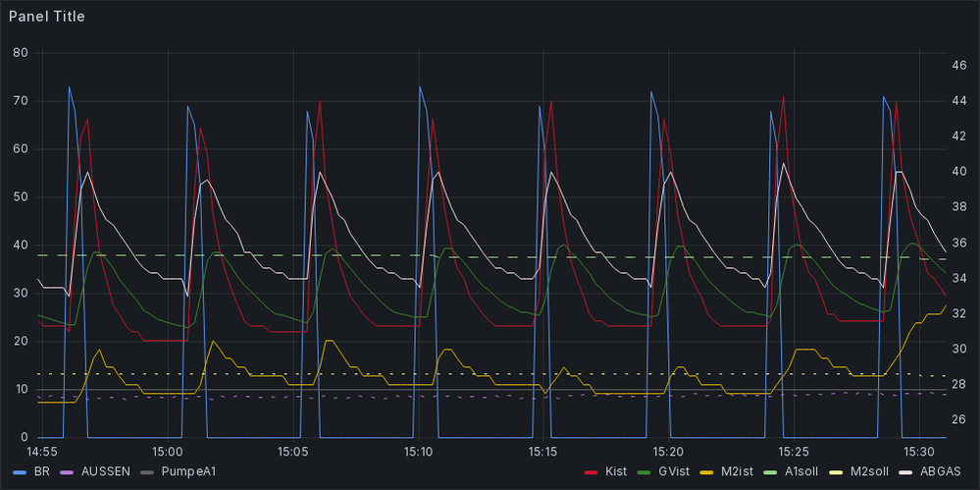Click the GVist legend label
Image resolution: width=980 pixels, height=490 pixels.
673,471
